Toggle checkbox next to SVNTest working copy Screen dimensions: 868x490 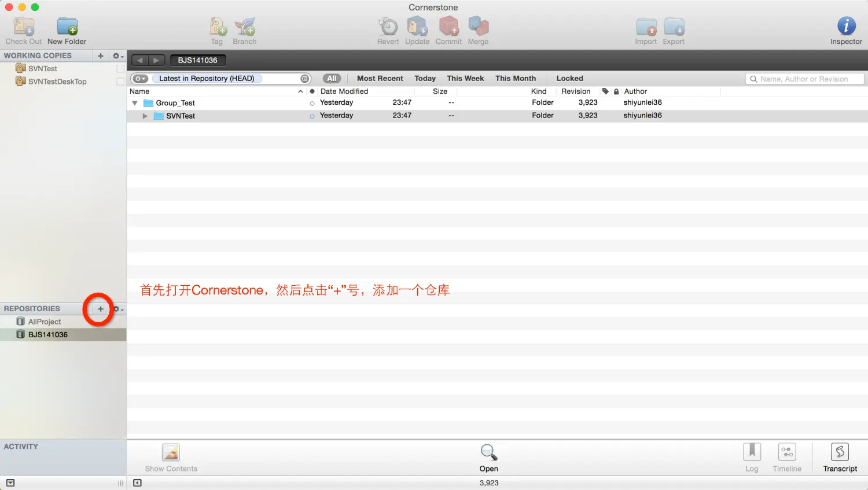[120, 68]
